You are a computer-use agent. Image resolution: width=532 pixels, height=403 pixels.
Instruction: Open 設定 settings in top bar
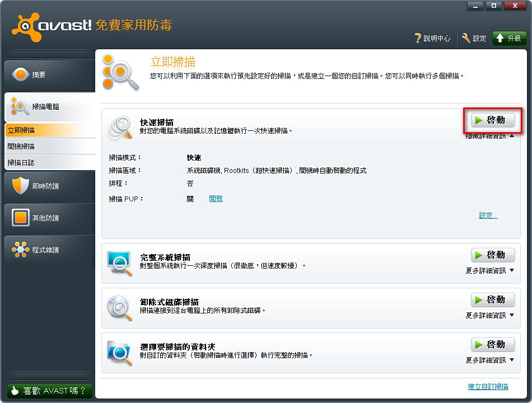474,38
